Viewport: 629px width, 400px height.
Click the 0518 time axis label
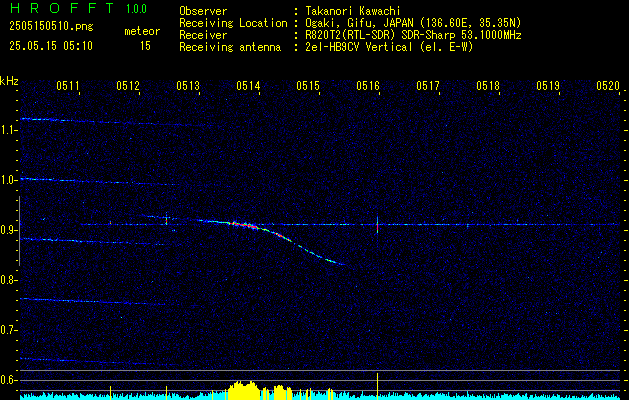[x=488, y=86]
